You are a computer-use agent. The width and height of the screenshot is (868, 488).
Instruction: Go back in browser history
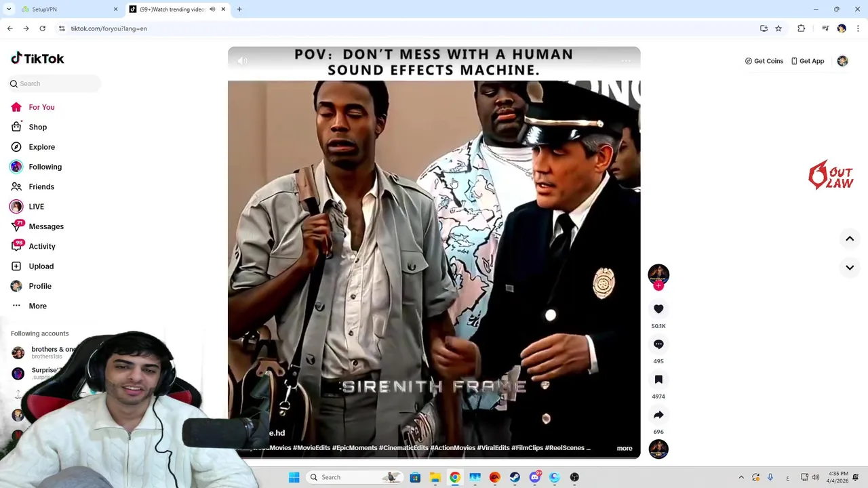coord(9,28)
